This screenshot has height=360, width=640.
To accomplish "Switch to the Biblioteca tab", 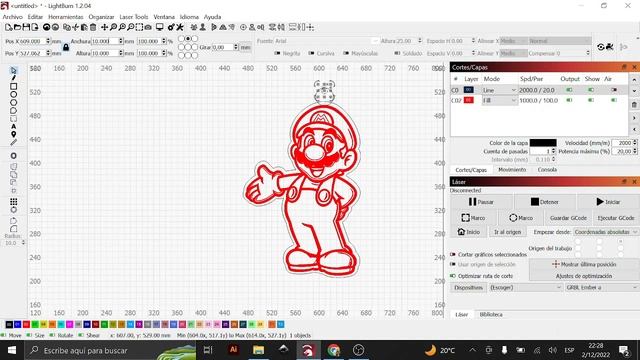I will (491, 315).
